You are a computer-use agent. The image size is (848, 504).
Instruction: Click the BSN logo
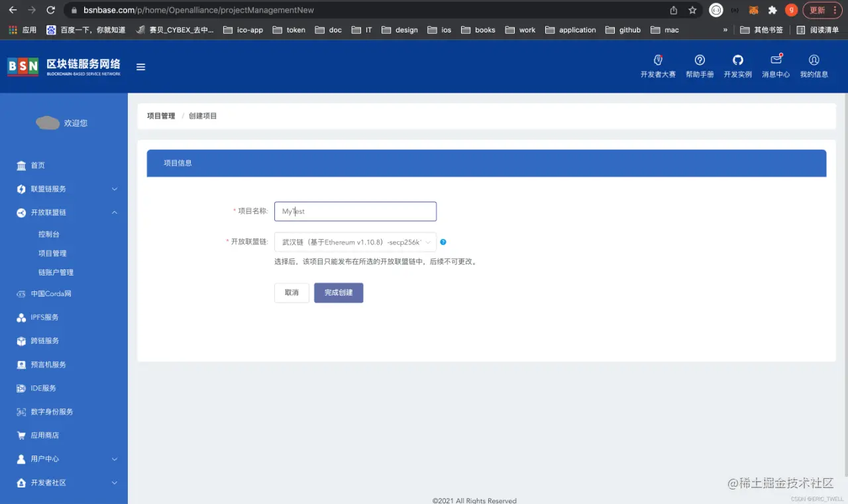click(64, 67)
